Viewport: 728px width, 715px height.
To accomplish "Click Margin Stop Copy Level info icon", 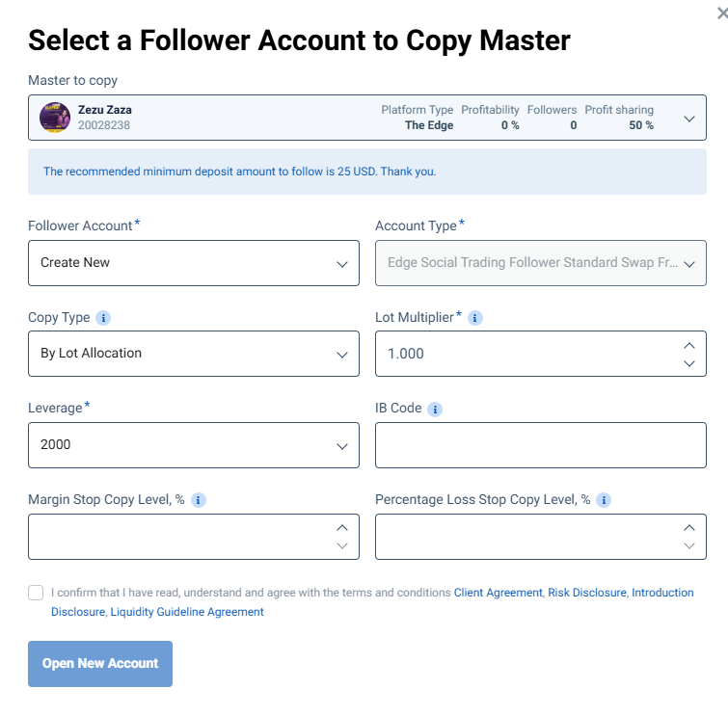I will click(x=199, y=500).
